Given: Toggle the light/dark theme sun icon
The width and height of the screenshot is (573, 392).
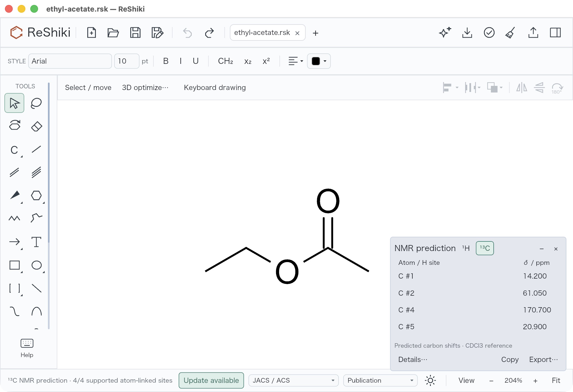Looking at the screenshot, I should [430, 380].
